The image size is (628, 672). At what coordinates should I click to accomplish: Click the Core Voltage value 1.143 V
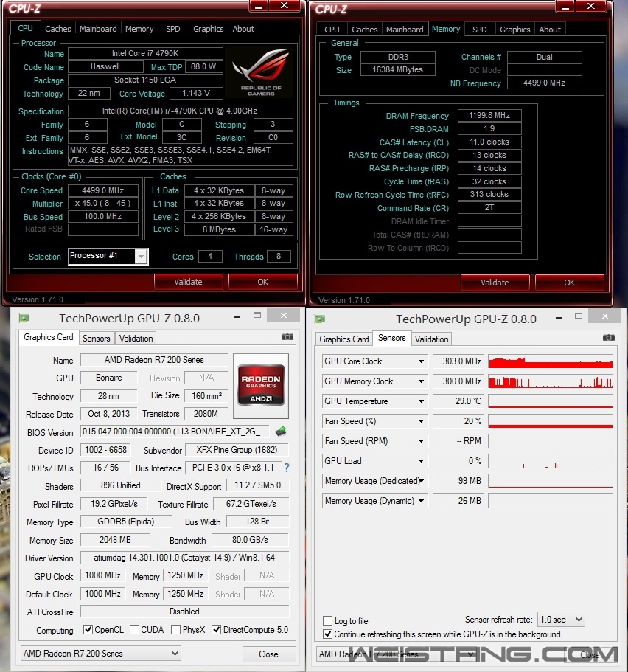(196, 93)
